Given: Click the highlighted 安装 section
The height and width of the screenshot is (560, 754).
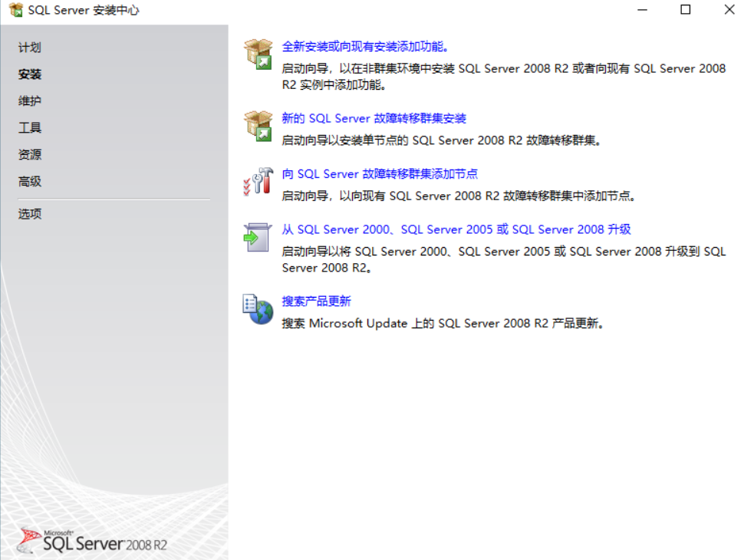Looking at the screenshot, I should [29, 74].
